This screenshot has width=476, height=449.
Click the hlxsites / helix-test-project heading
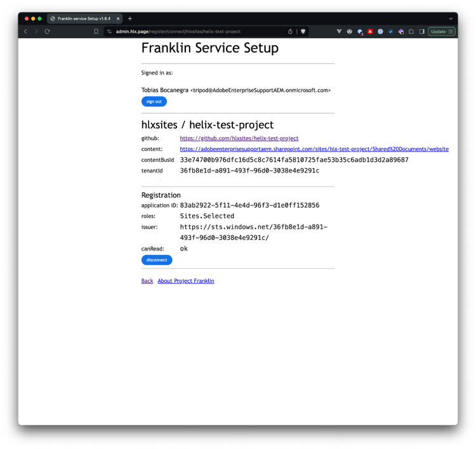click(x=208, y=125)
